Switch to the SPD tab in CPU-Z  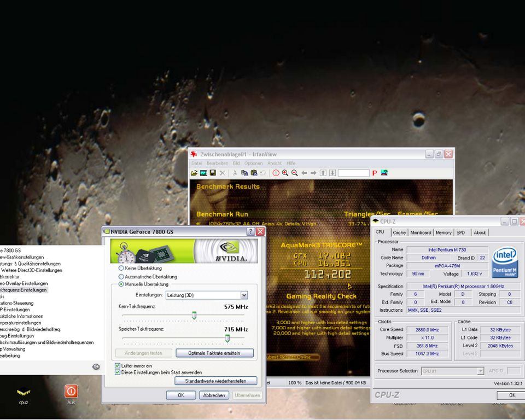[x=460, y=232]
